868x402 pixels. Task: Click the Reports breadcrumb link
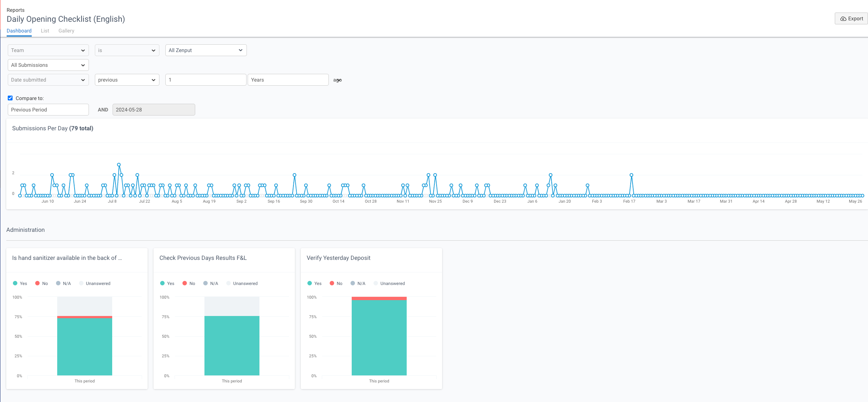pyautogui.click(x=15, y=10)
